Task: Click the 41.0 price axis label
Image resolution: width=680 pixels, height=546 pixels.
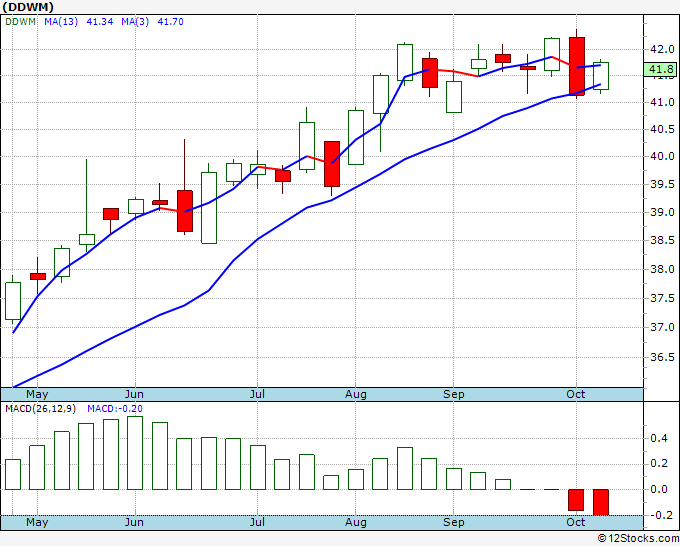Action: [x=662, y=102]
